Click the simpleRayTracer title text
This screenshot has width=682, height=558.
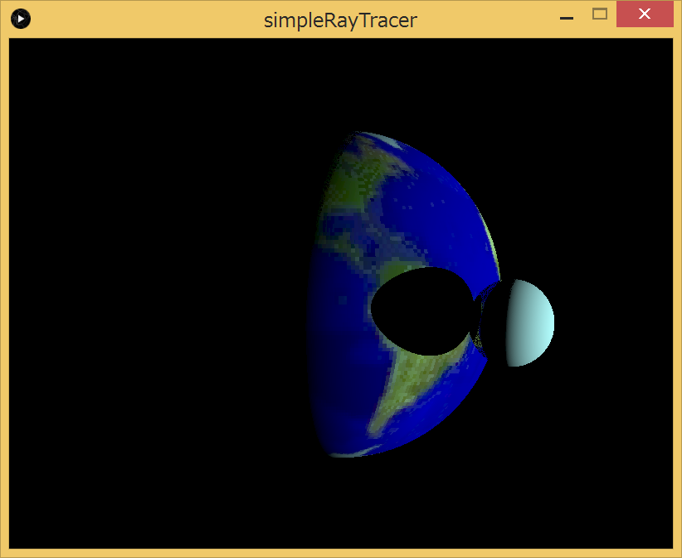[x=340, y=19]
